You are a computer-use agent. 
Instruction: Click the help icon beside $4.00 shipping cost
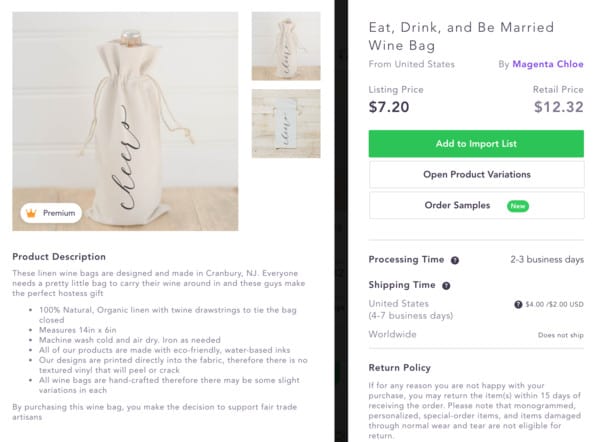518,304
